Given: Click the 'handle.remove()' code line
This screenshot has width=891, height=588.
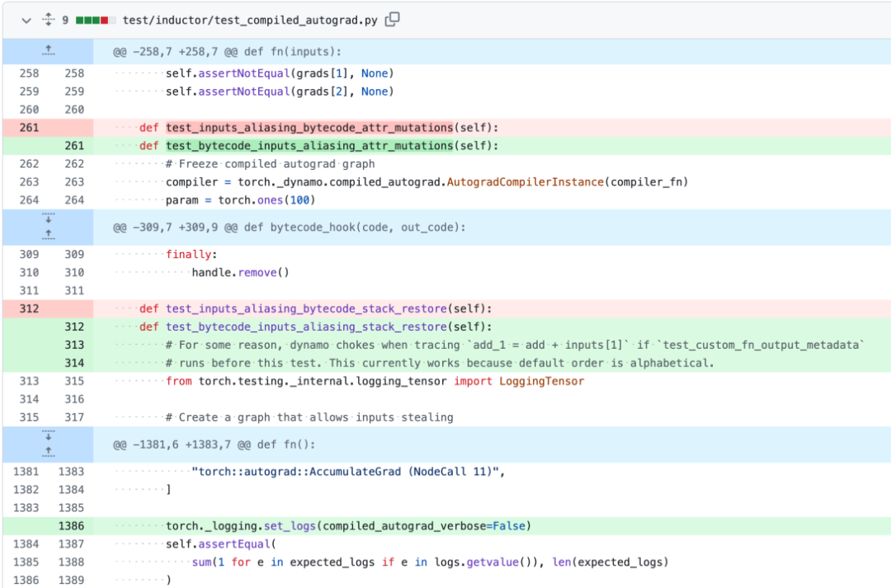Looking at the screenshot, I should (240, 273).
